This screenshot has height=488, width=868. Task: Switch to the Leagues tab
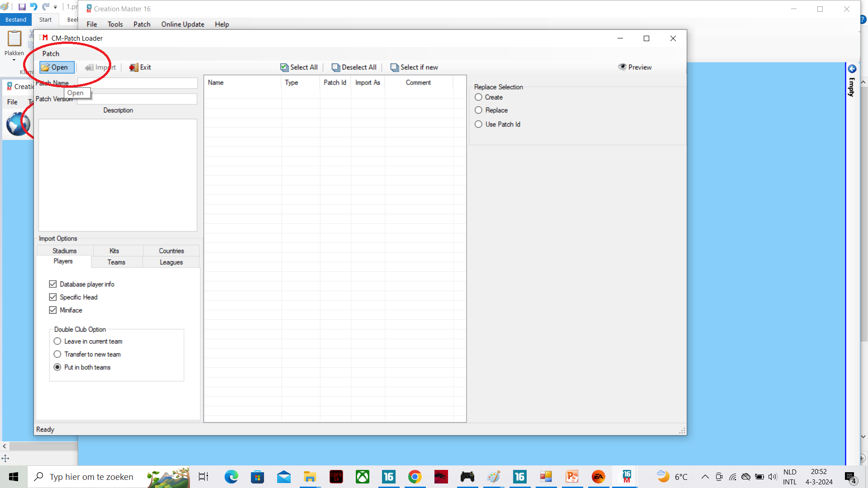coord(171,263)
